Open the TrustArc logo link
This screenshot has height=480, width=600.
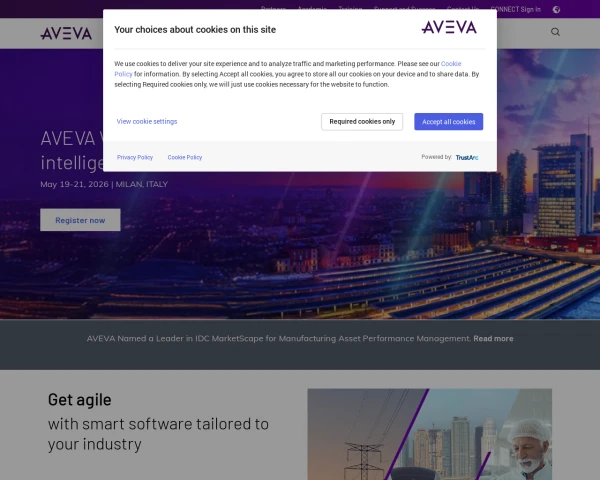467,158
